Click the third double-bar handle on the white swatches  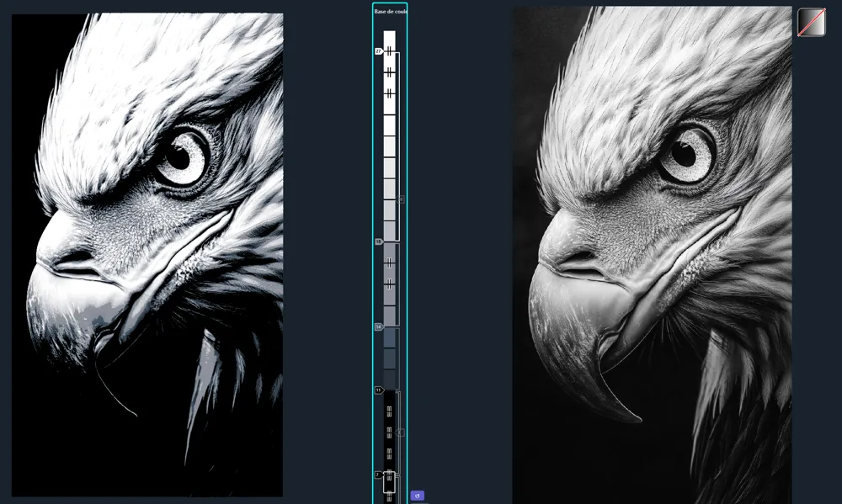[x=389, y=94]
